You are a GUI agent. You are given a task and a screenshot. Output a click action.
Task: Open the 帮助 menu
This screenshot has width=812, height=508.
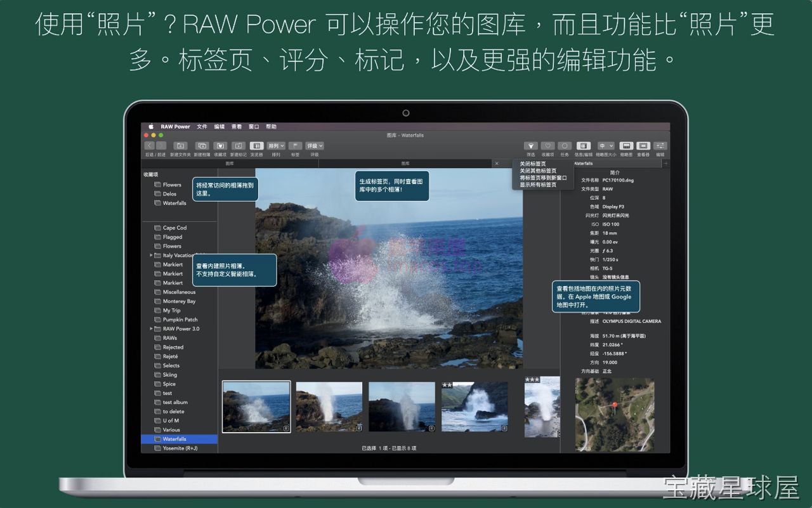tap(271, 126)
